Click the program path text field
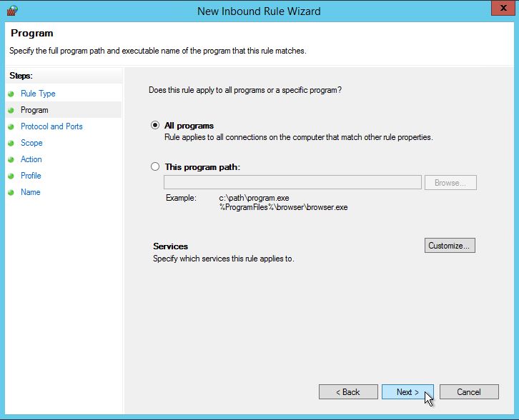519x420 pixels. pyautogui.click(x=292, y=183)
